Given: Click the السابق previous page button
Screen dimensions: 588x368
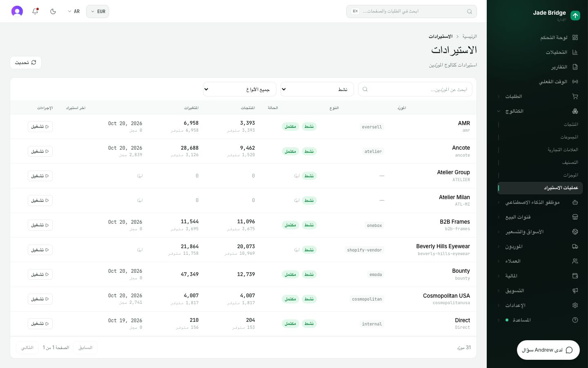Looking at the screenshot, I should [x=85, y=348].
